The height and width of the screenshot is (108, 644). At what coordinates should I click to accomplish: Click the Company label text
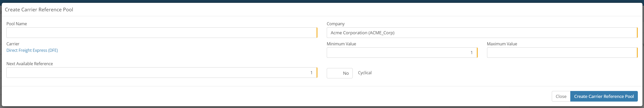click(x=335, y=24)
